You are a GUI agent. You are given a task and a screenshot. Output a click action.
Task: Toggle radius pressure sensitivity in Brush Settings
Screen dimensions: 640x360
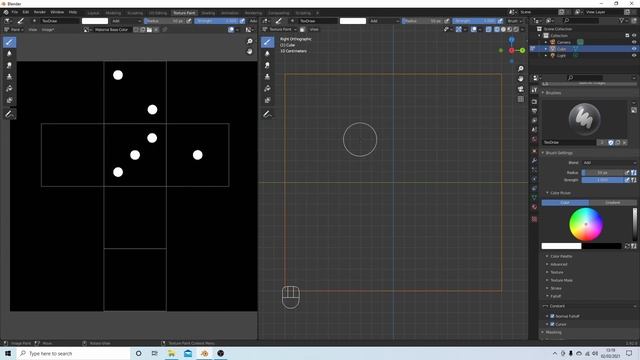tap(627, 173)
